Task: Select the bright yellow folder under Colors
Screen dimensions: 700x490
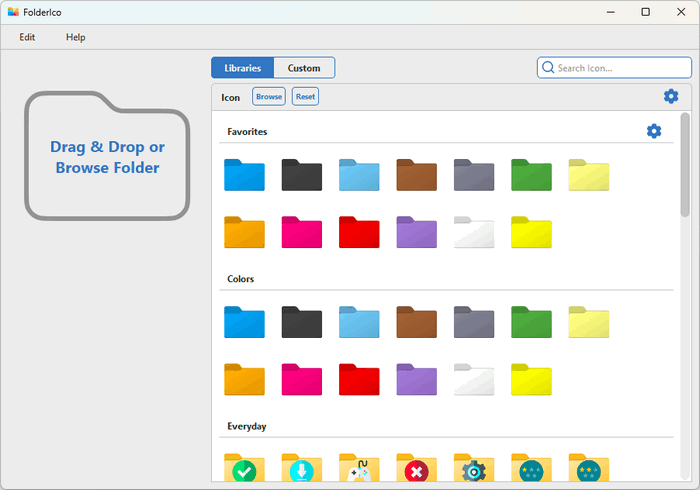Action: [531, 380]
